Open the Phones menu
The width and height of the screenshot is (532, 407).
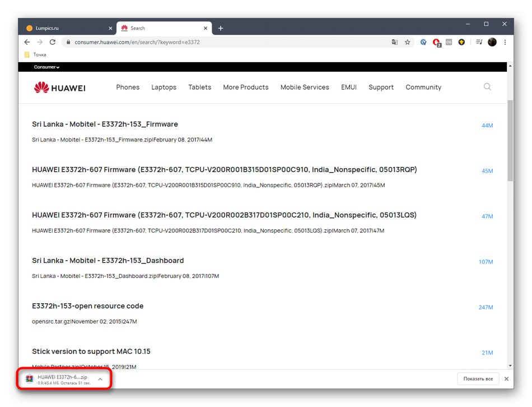[x=128, y=87]
